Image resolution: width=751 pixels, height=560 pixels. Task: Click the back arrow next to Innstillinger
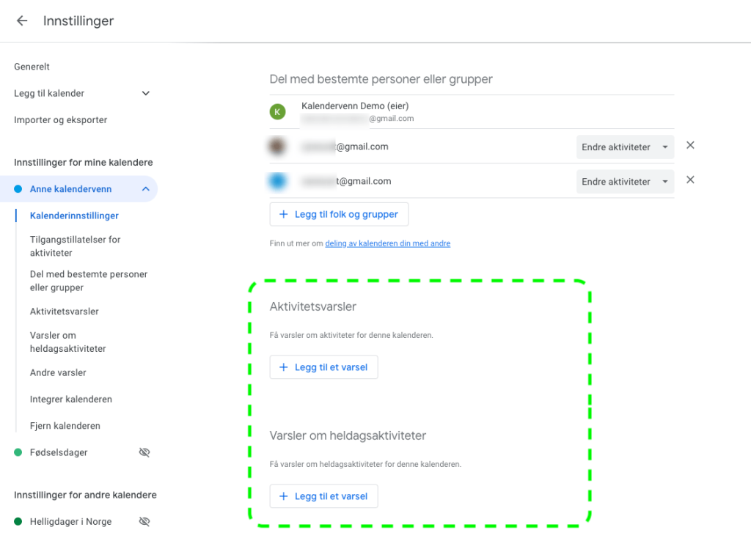click(22, 21)
